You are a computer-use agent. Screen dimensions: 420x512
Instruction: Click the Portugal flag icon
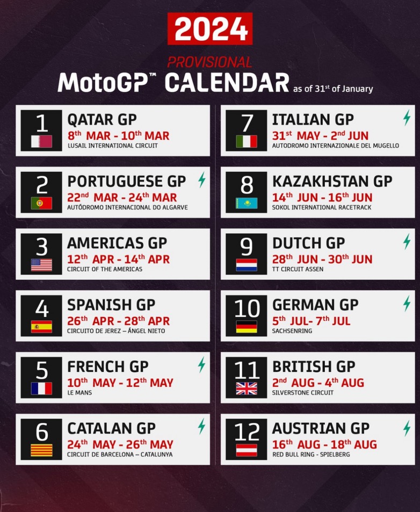point(41,203)
